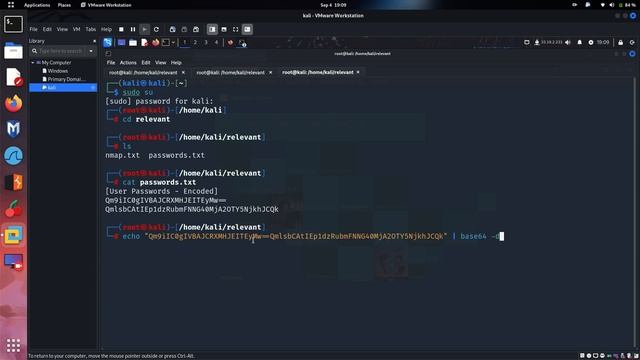
Task: Open Files from the host dock
Action: pos(13,51)
